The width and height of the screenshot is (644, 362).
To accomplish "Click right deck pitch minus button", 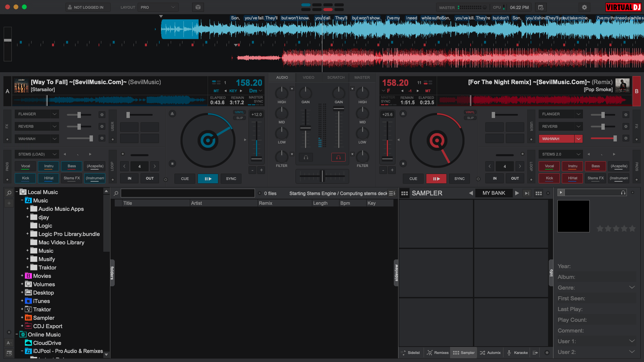I will coord(383,170).
